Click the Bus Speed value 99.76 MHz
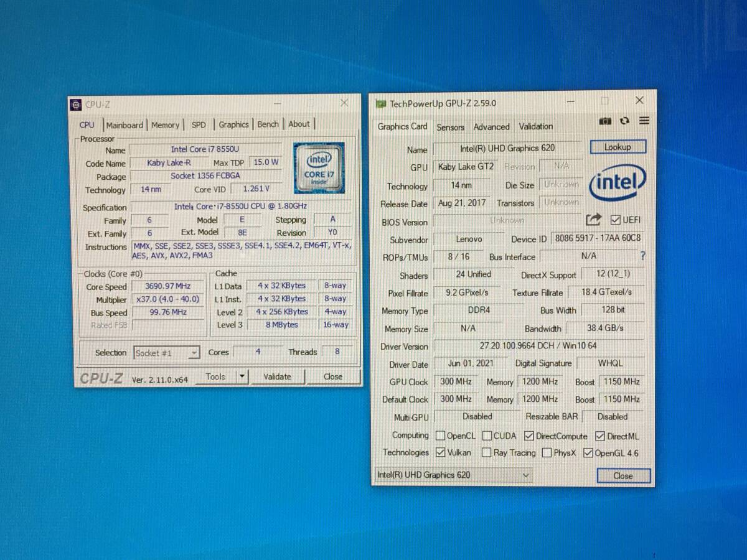 point(167,312)
